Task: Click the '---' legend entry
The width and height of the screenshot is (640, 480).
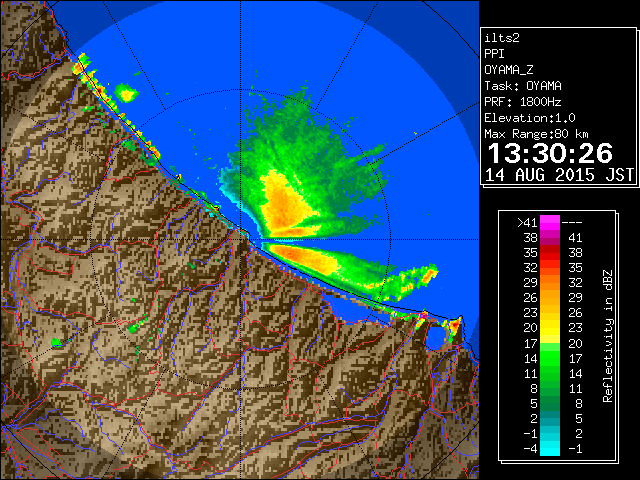Action: click(572, 223)
